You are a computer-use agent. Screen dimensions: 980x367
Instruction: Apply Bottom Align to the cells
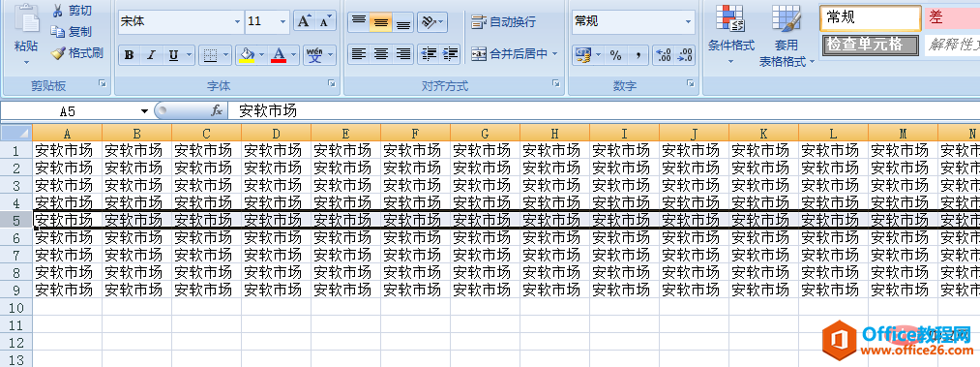(403, 22)
